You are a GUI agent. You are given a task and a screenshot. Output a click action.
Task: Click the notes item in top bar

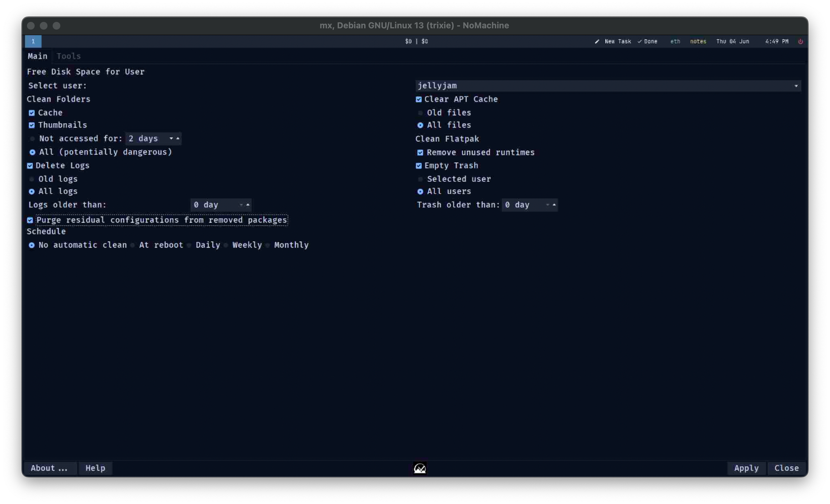tap(698, 41)
